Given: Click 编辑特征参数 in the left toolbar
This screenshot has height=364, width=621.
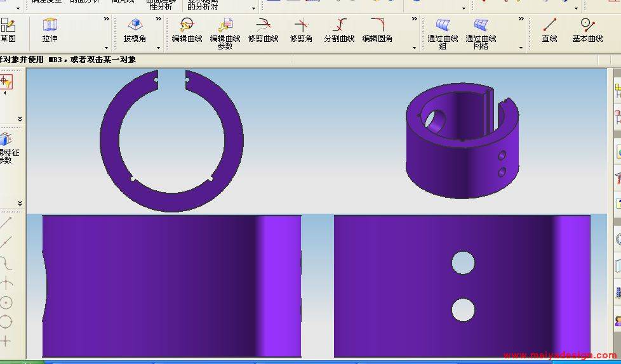Looking at the screenshot, I should (x=6, y=147).
